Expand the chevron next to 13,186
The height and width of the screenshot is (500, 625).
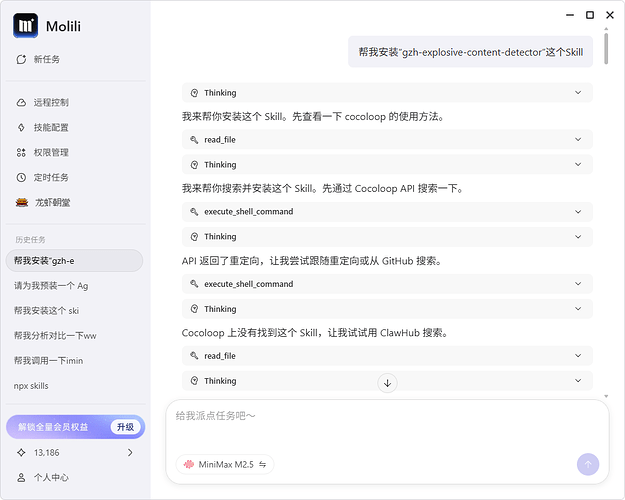[130, 453]
